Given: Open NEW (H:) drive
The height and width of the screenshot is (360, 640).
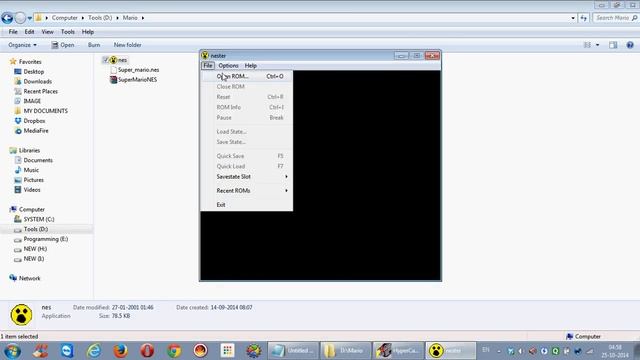Looking at the screenshot, I should click(35, 249).
